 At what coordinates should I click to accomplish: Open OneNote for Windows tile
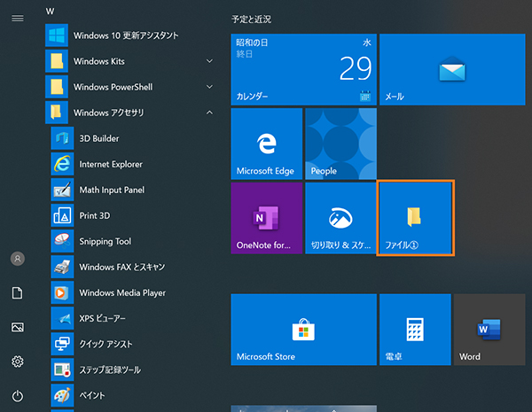tap(267, 218)
